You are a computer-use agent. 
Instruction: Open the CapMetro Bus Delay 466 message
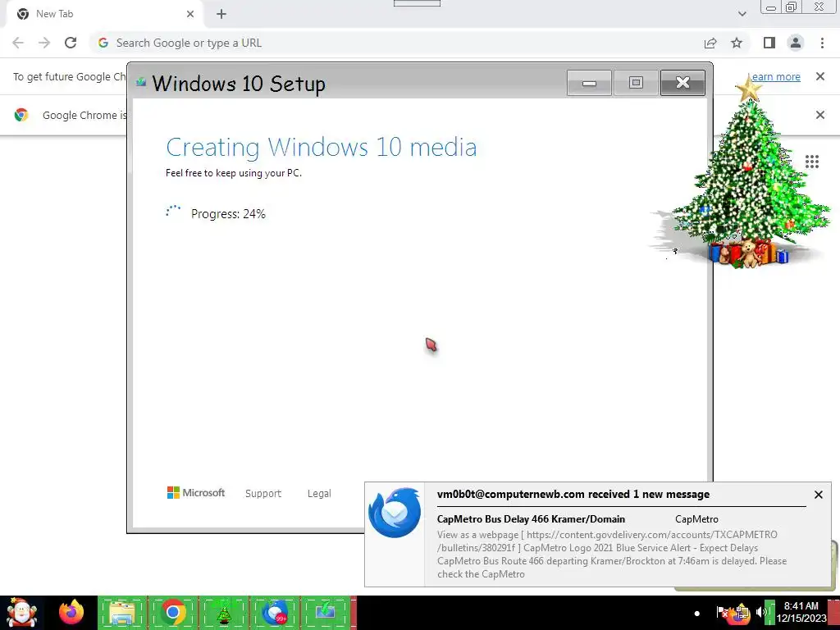(x=531, y=519)
